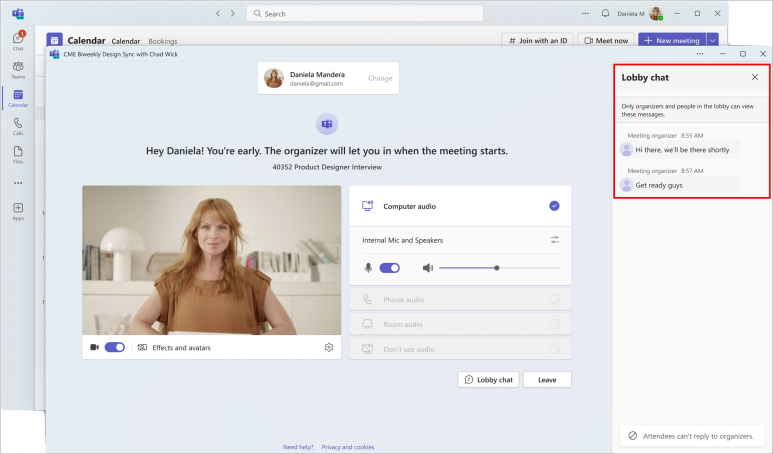Adjust the speaker volume slider
Image resolution: width=773 pixels, height=454 pixels.
tap(497, 268)
